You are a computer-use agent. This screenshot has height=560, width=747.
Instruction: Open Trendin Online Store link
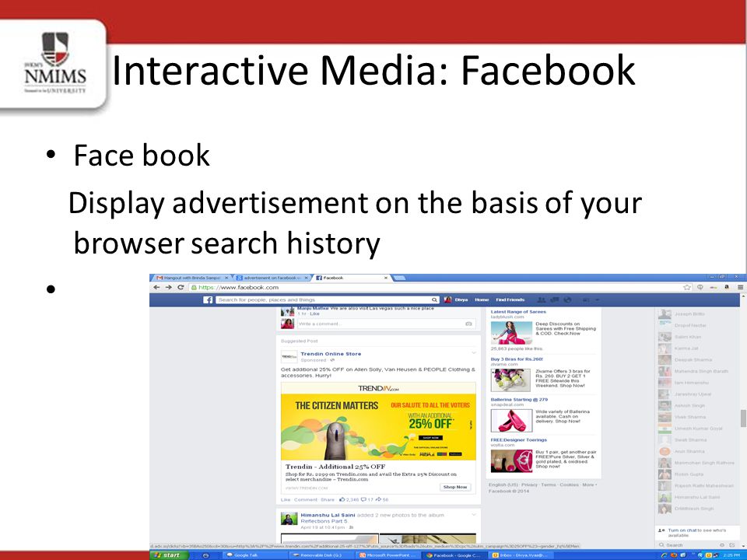pos(331,354)
